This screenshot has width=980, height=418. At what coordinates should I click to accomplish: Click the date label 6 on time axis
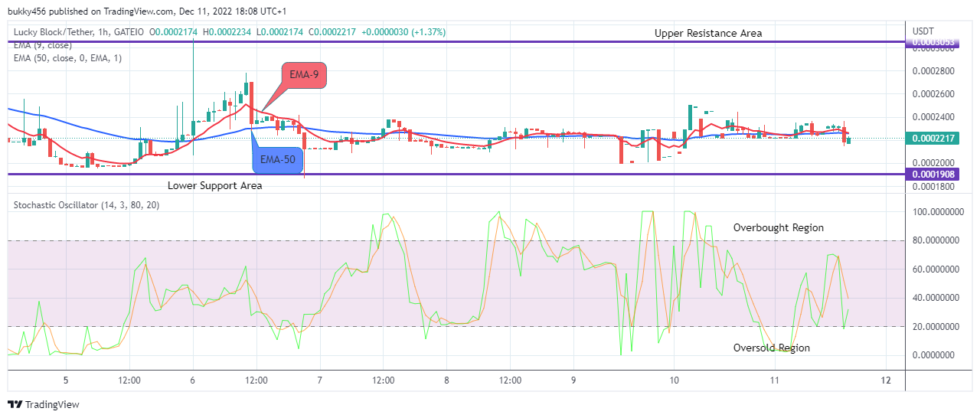point(192,380)
